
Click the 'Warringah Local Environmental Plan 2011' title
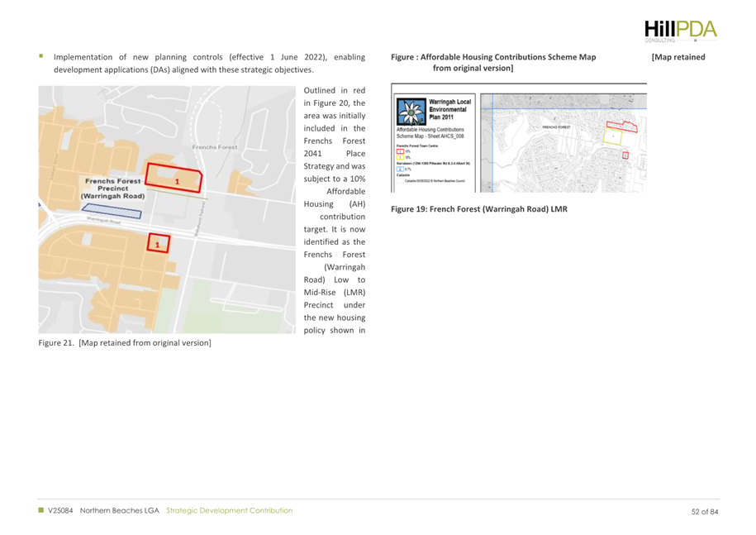point(450,109)
